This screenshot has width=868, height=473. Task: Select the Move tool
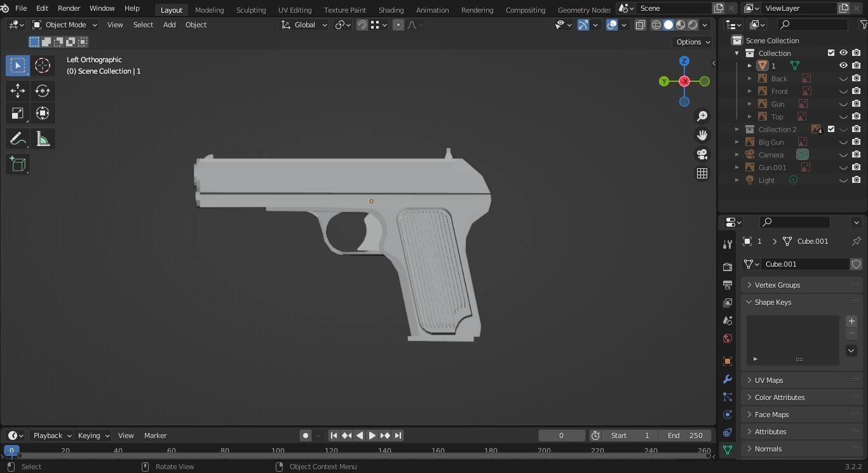coord(17,91)
